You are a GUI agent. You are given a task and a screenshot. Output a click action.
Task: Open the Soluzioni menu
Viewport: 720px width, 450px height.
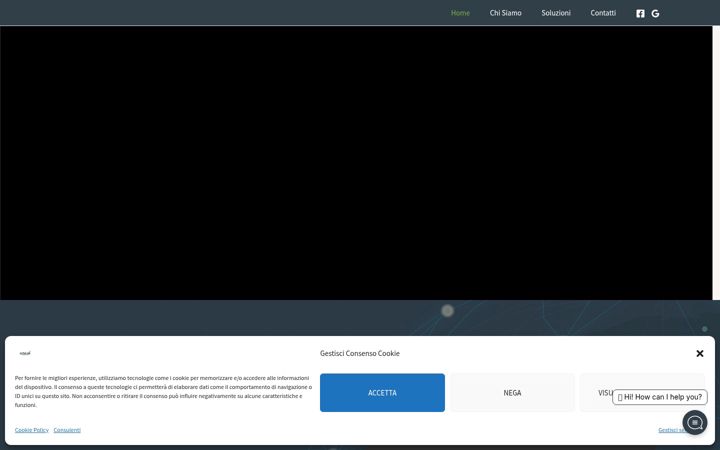pos(556,13)
